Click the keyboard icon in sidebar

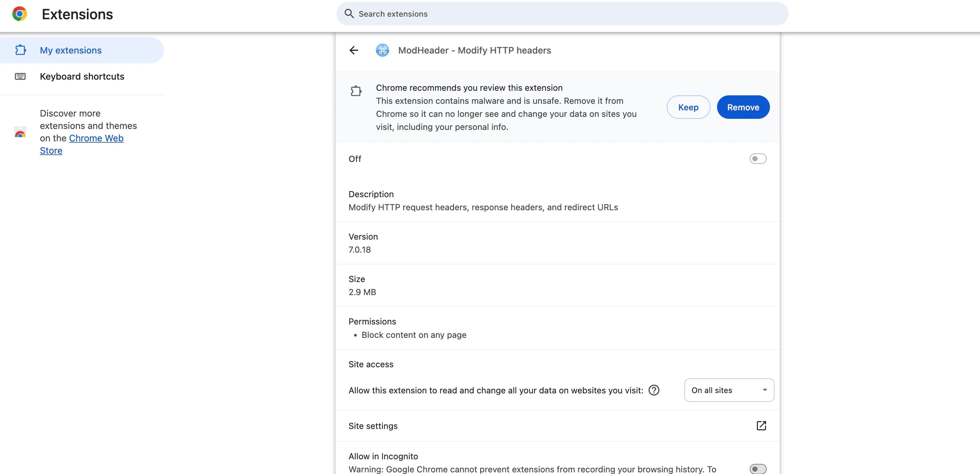(x=20, y=76)
